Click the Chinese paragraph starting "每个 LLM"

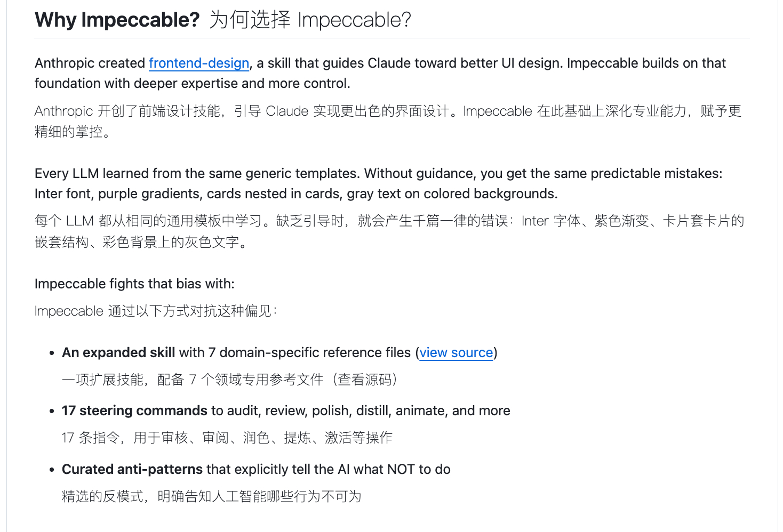coord(389,221)
